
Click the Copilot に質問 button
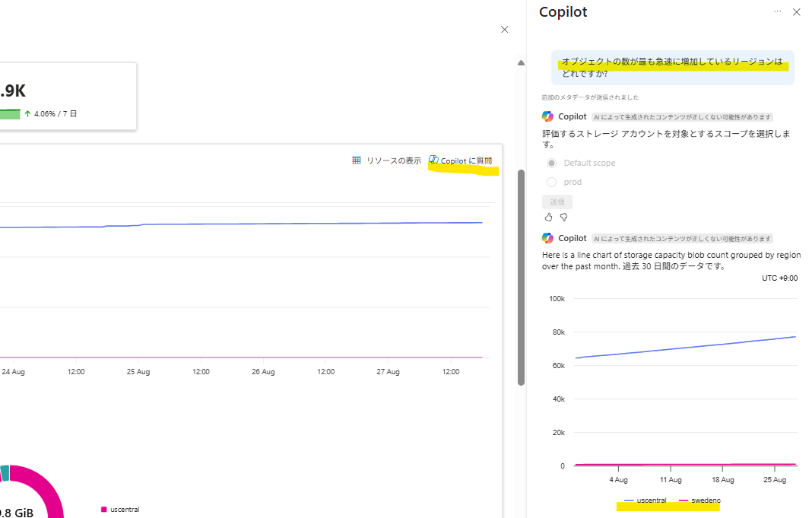[461, 160]
